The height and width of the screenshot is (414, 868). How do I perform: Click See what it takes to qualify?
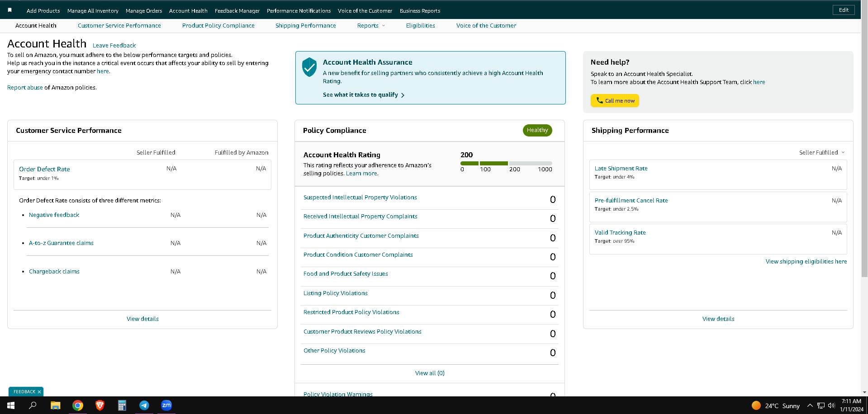364,95
